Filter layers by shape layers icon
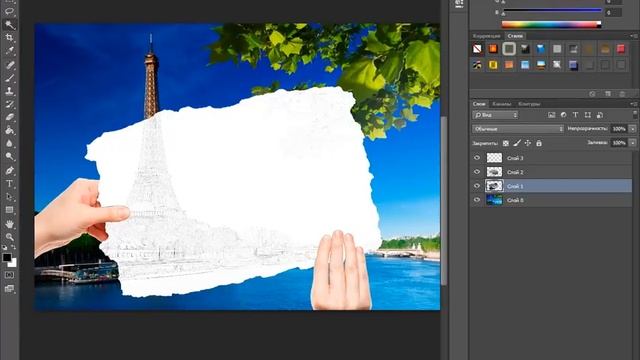640x360 pixels. coord(587,115)
